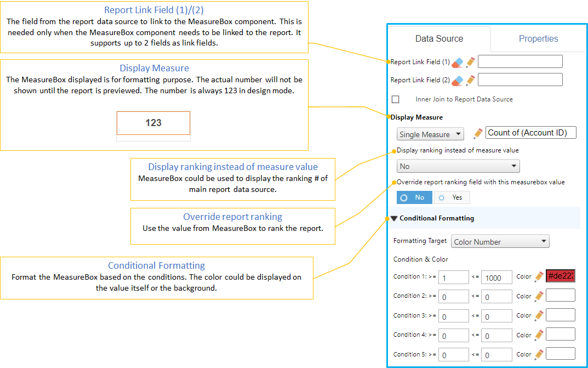
Task: Open Formatting Target dropdown showing Color Number
Action: [x=500, y=241]
